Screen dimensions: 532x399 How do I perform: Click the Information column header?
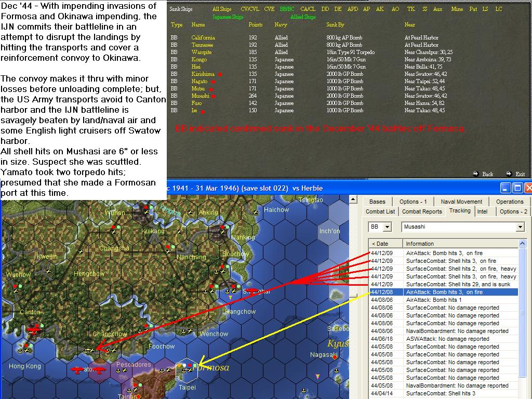[460, 244]
